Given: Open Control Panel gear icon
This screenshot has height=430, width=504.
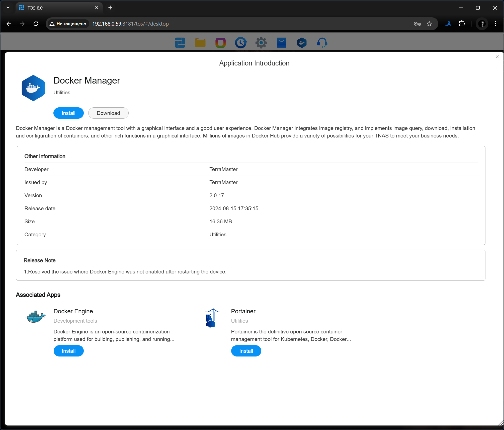Looking at the screenshot, I should [261, 43].
